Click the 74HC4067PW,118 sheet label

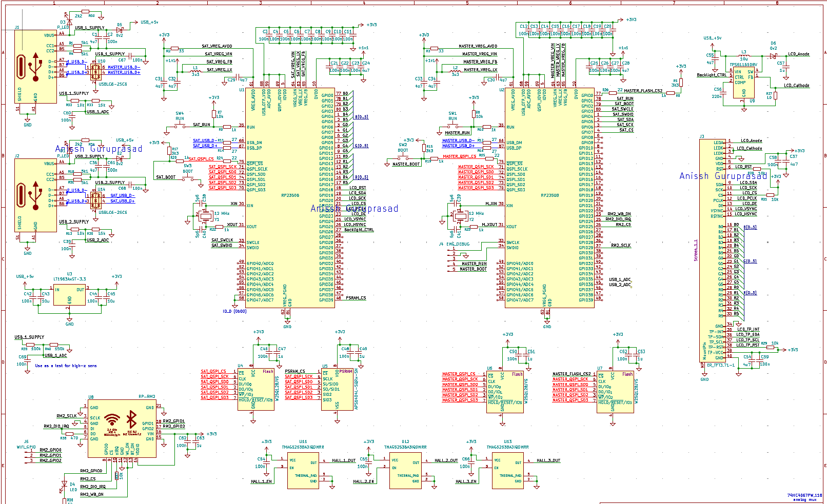(804, 495)
